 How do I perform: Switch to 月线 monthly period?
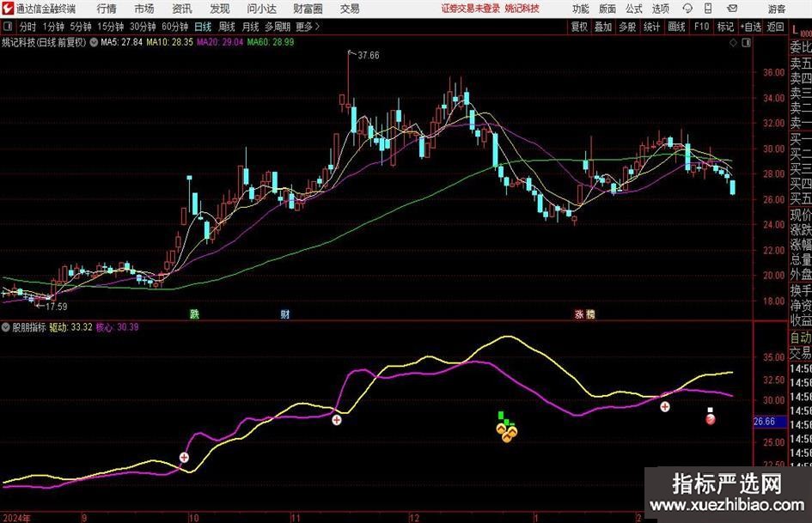[251, 27]
